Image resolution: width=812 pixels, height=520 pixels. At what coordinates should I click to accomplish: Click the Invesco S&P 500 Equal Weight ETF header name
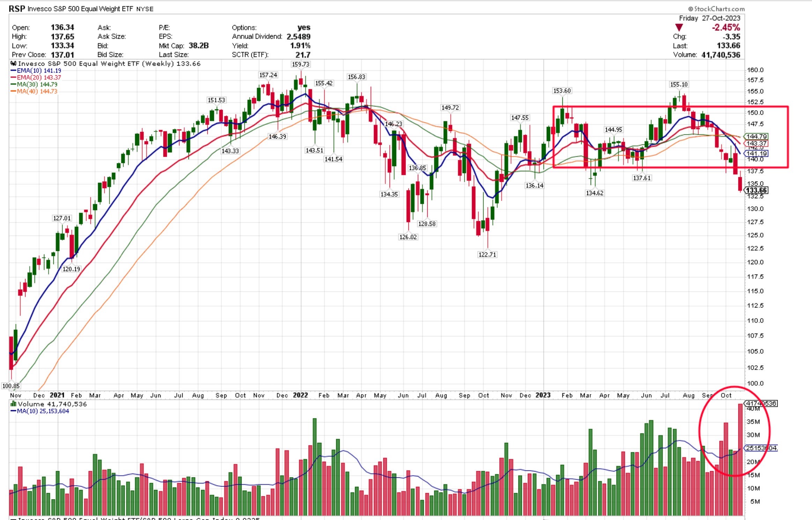coord(80,9)
